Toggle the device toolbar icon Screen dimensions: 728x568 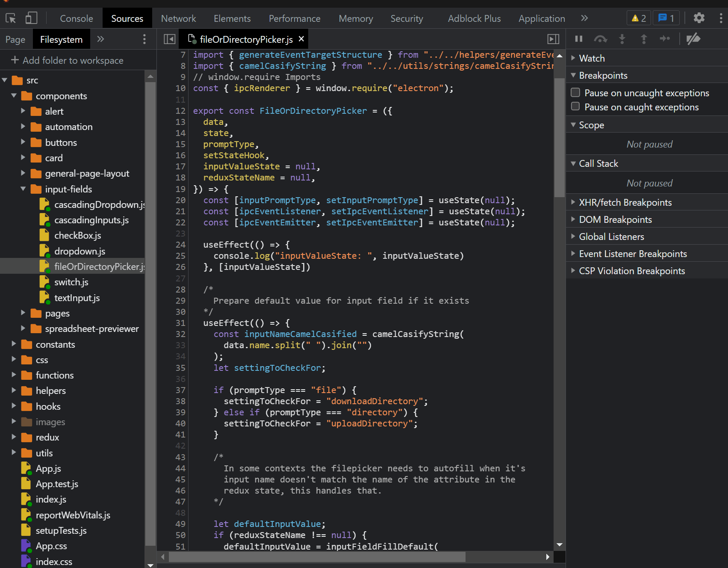click(31, 18)
